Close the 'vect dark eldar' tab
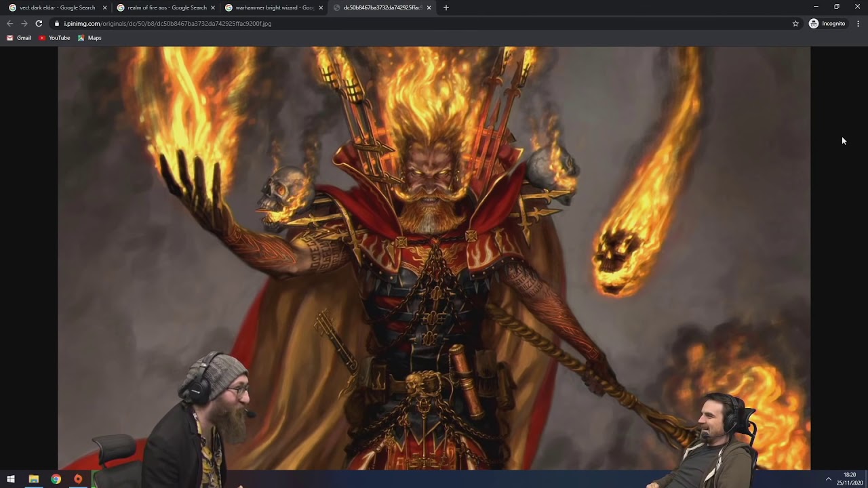The width and height of the screenshot is (868, 488). click(x=104, y=7)
